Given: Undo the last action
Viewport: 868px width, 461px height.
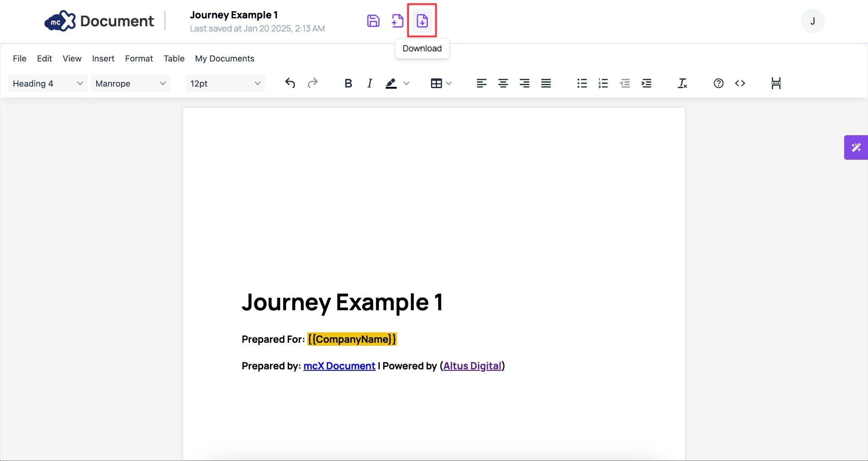Looking at the screenshot, I should (x=290, y=83).
